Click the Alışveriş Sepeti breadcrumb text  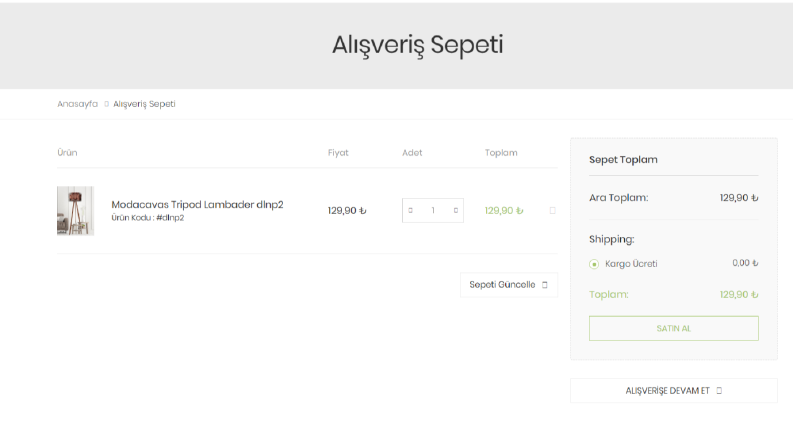pyautogui.click(x=144, y=104)
